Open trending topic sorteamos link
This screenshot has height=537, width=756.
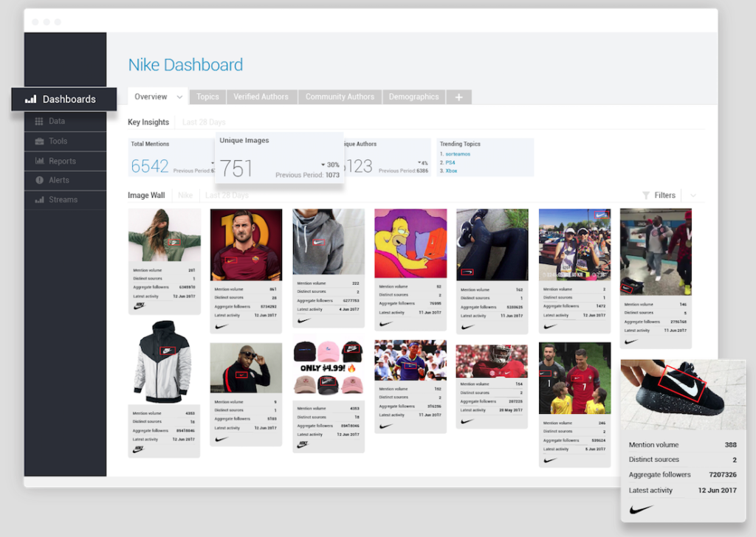(458, 154)
